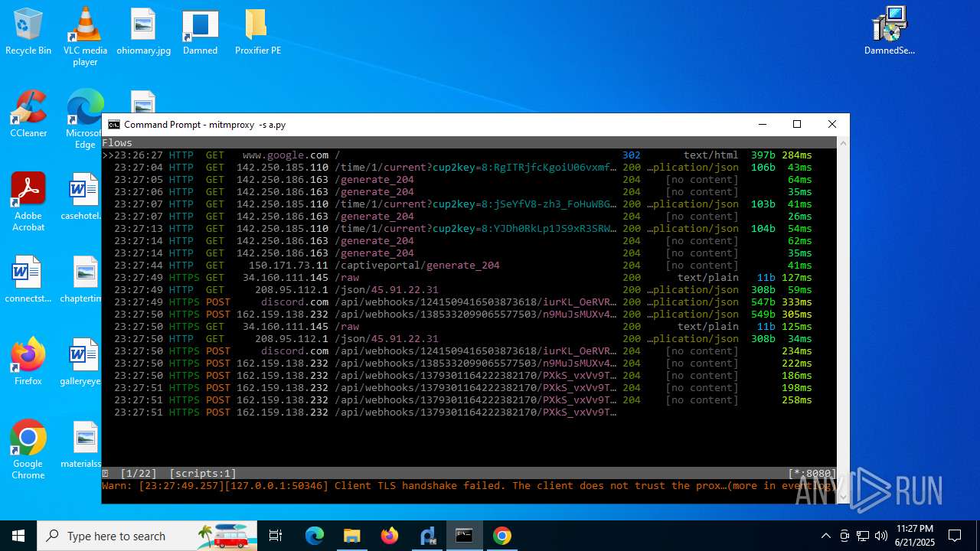The height and width of the screenshot is (551, 980).
Task: Select the discord.com POST flow at 23:27:49
Action: [469, 302]
